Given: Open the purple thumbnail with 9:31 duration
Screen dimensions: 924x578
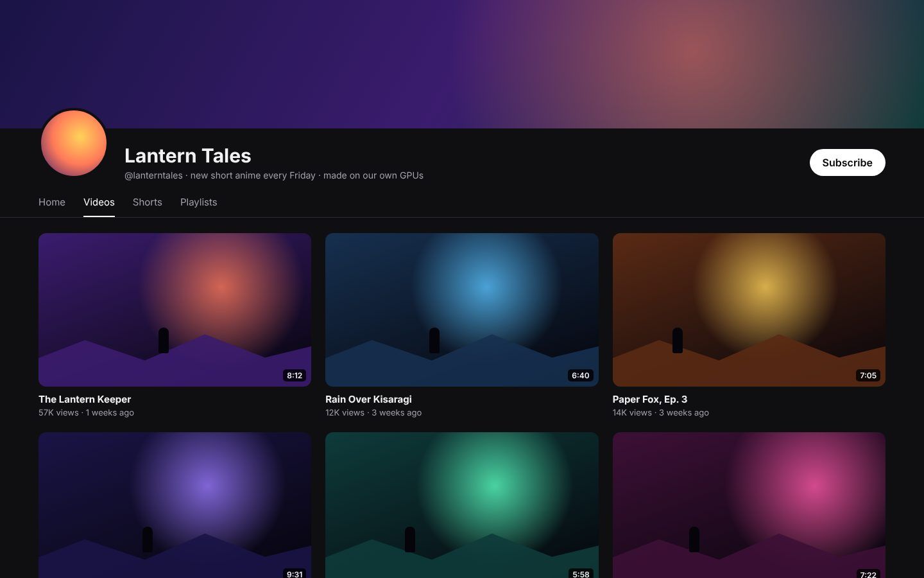Looking at the screenshot, I should [175, 505].
